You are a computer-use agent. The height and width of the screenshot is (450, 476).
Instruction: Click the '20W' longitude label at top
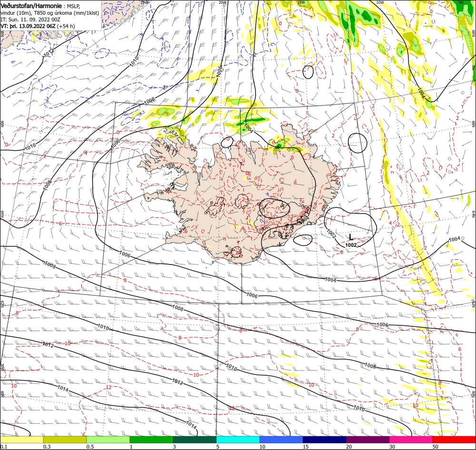(x=222, y=2)
